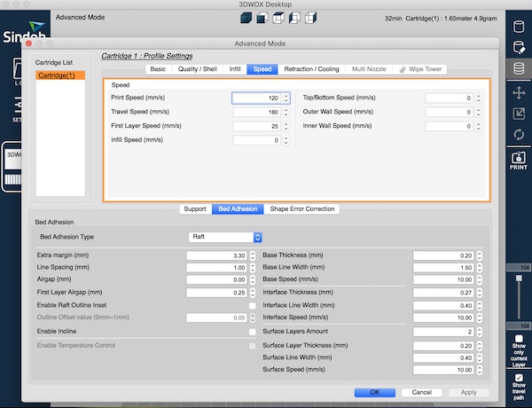
Task: Select Cartridge(1) in the Cartridge List
Action: (x=60, y=75)
